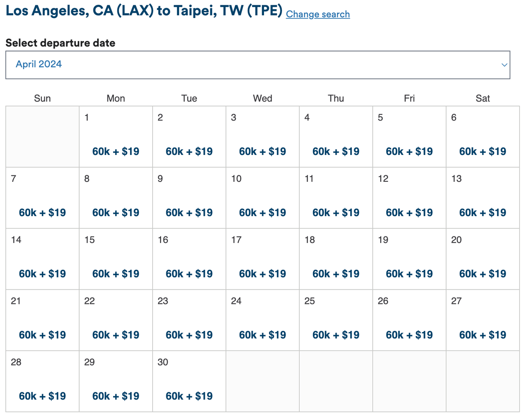The height and width of the screenshot is (420, 528).
Task: Pick April 10 at 60k + $19
Action: (x=263, y=213)
